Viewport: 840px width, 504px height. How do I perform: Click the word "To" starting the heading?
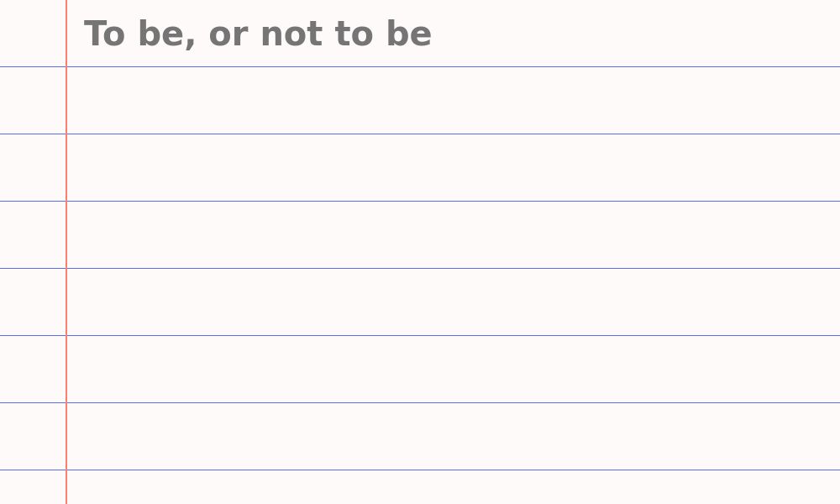[x=103, y=34]
